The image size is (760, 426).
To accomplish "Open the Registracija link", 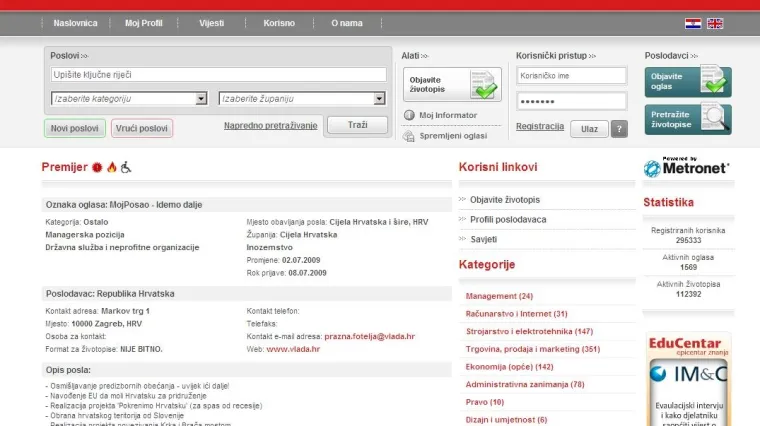I will coord(540,126).
